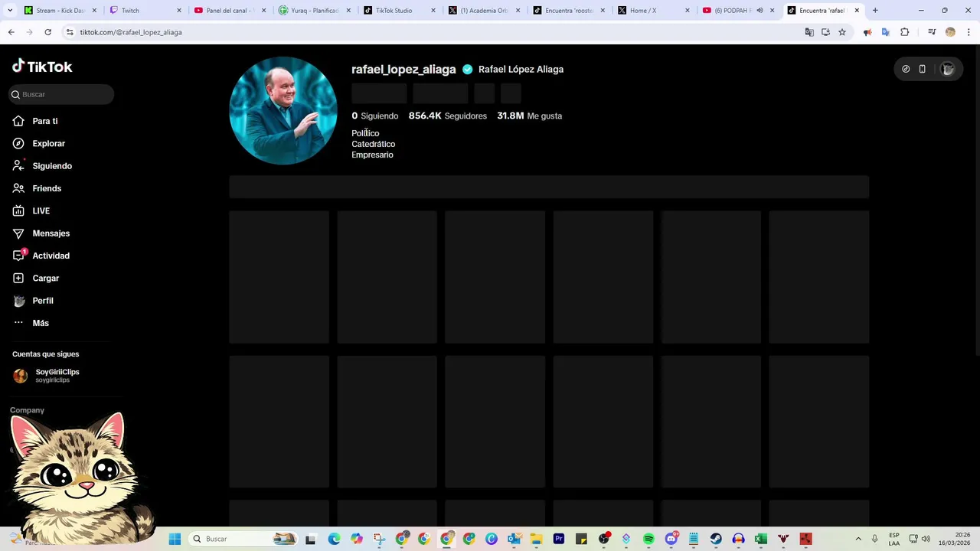Go to the Explorar section
The image size is (980, 551).
(48, 143)
